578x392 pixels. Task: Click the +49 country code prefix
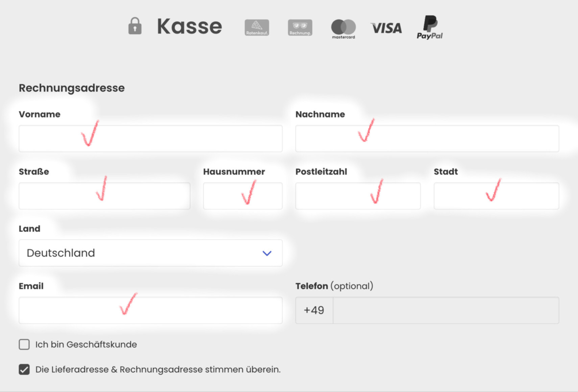(314, 310)
